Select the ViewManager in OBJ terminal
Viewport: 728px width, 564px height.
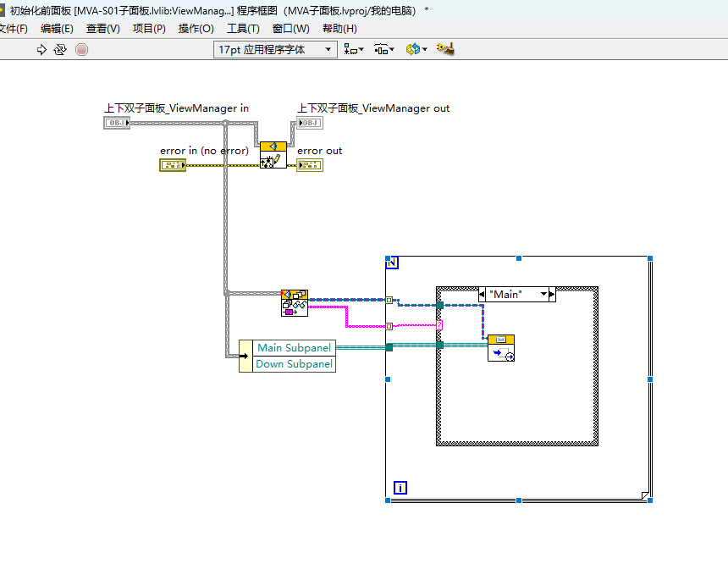117,123
